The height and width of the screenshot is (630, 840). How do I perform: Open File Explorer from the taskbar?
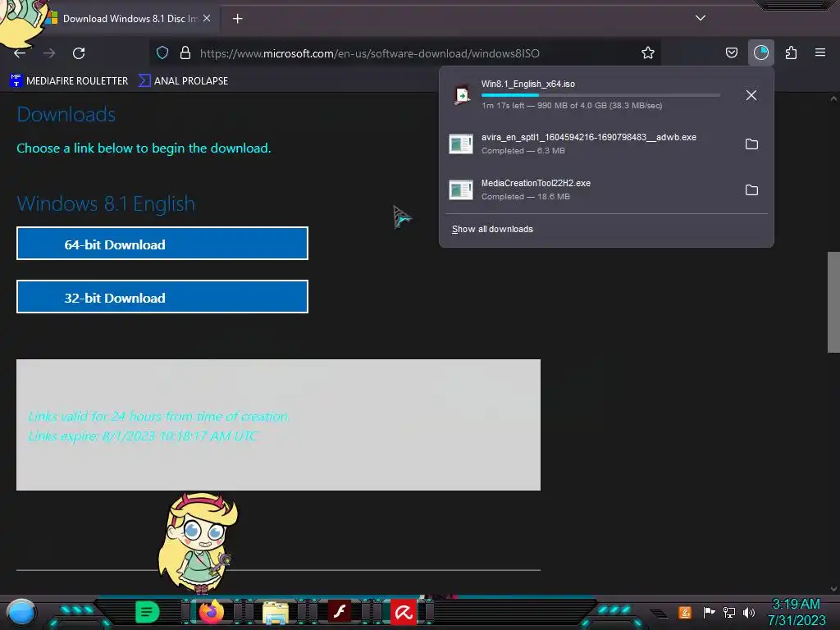pyautogui.click(x=276, y=612)
